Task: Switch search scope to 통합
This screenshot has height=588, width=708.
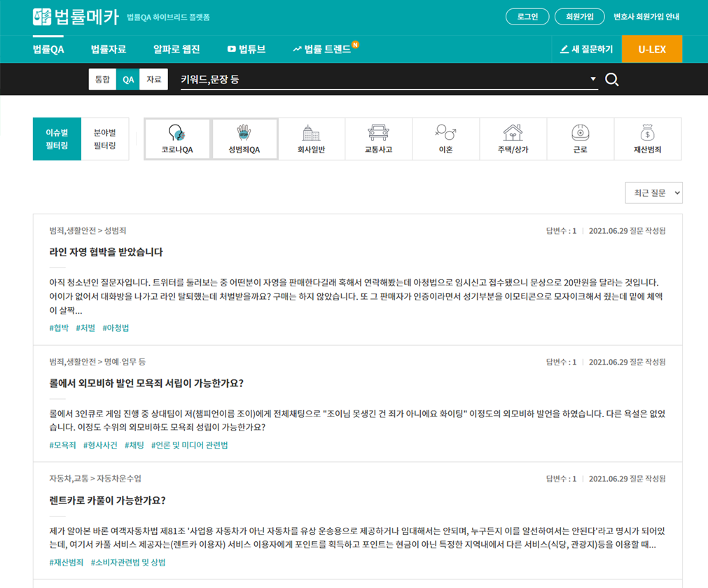Action: tap(102, 80)
